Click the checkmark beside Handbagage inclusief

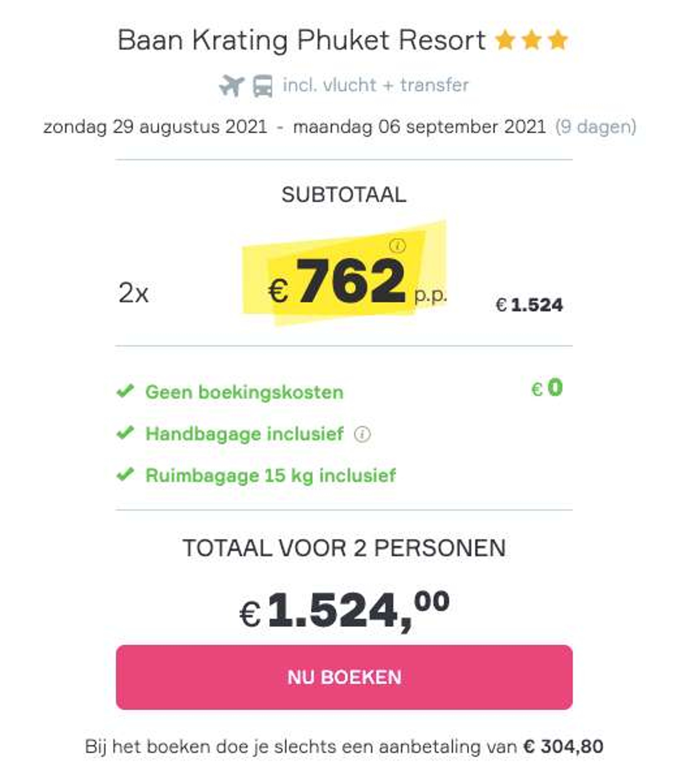tap(125, 433)
